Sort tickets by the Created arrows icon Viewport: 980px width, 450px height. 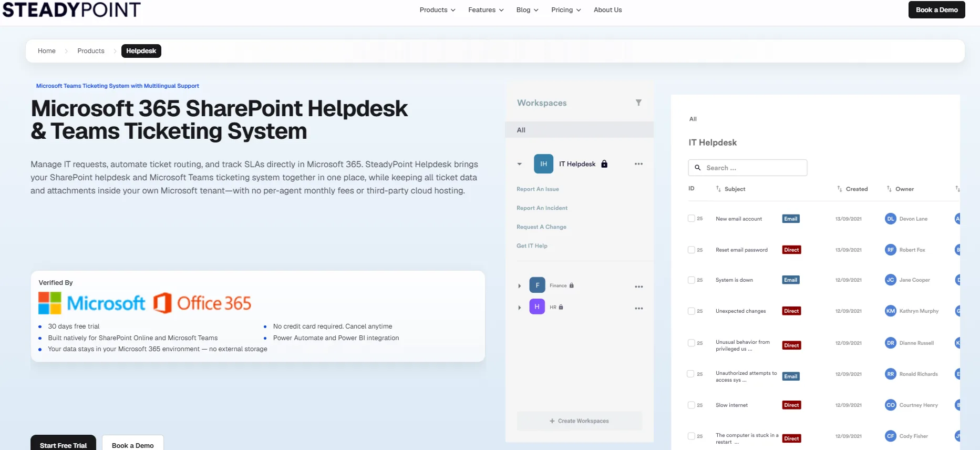click(840, 189)
